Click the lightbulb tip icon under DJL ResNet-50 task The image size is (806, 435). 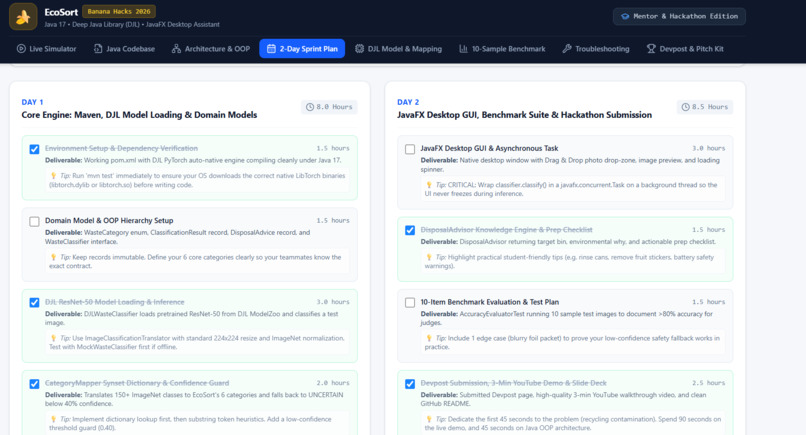click(53, 338)
